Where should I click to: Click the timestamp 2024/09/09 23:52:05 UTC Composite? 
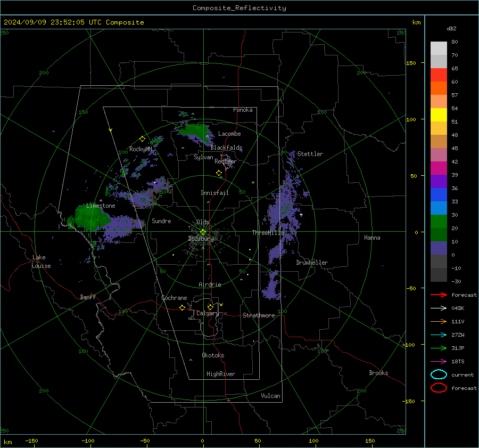[73, 22]
